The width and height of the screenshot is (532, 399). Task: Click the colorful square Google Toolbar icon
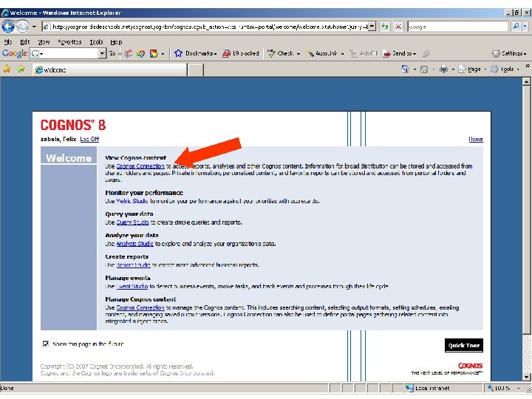pyautogui.click(x=154, y=53)
